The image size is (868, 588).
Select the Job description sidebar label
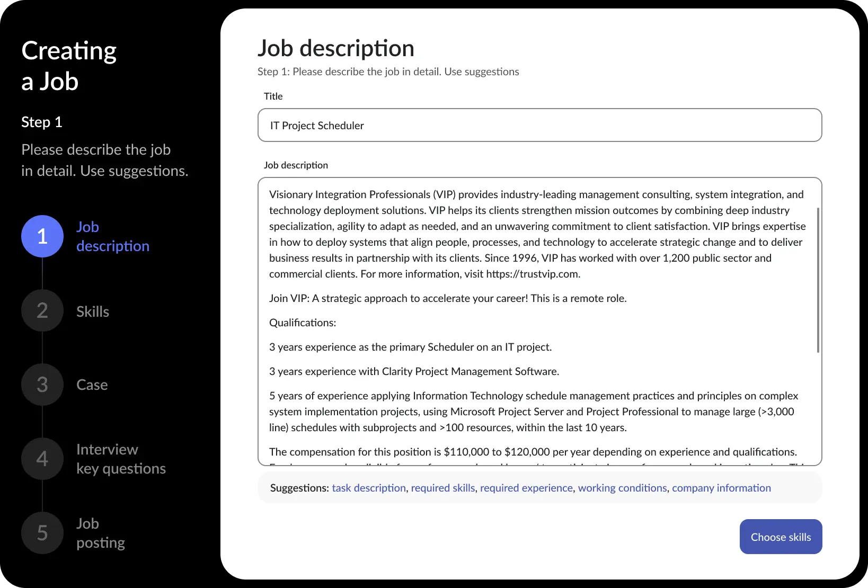tap(112, 236)
